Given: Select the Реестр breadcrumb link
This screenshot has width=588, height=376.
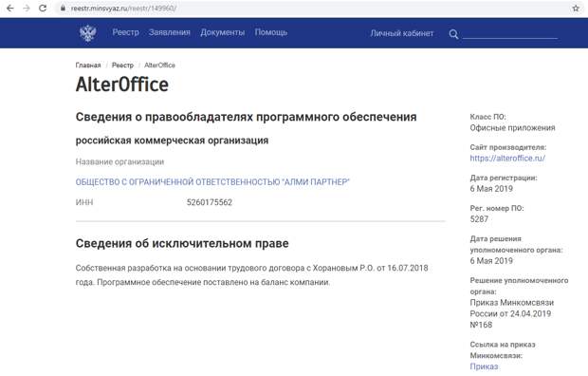Looking at the screenshot, I should [122, 66].
